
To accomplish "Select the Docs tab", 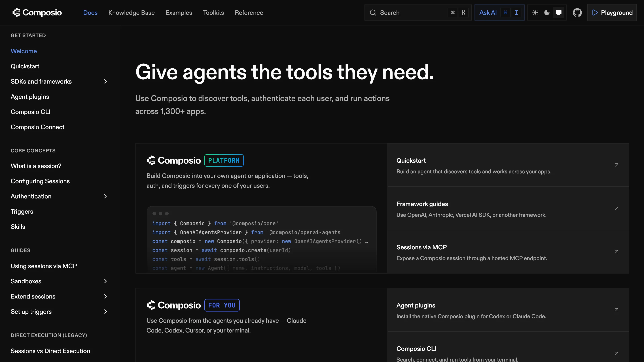I will tap(90, 13).
